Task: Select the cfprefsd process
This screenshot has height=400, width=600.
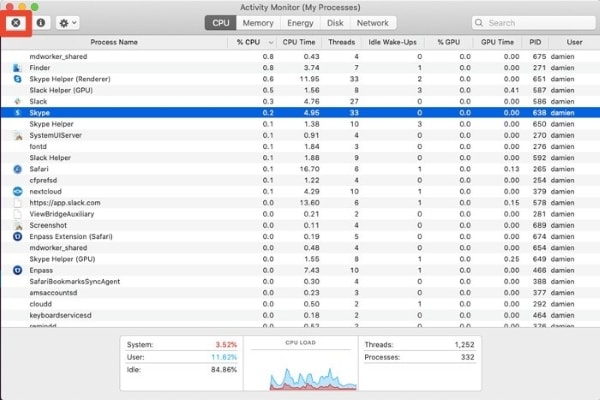Action: point(300,180)
